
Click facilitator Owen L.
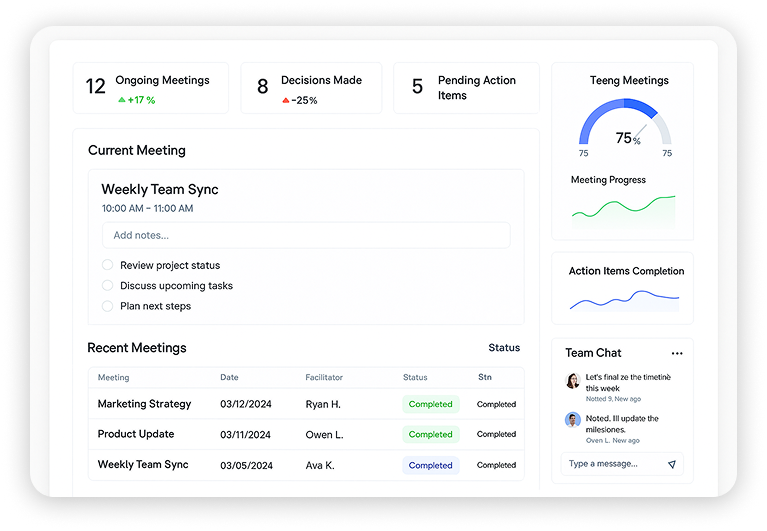(x=324, y=435)
